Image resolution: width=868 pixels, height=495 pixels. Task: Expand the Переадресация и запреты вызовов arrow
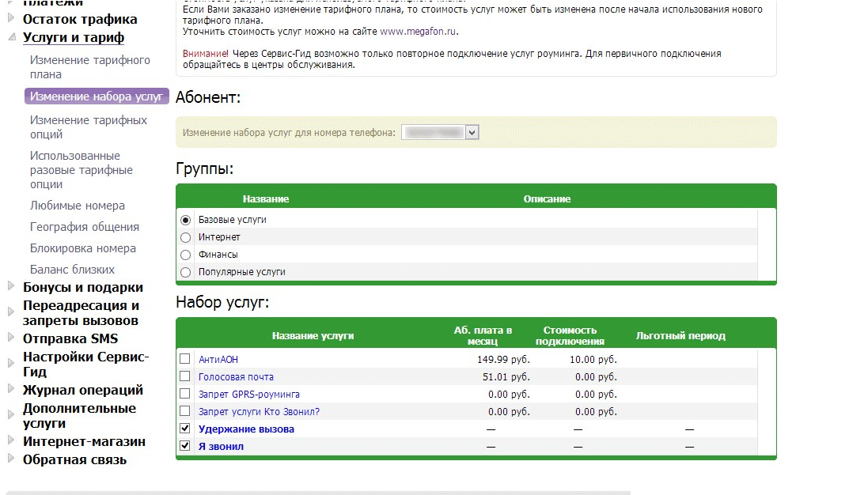pyautogui.click(x=11, y=312)
